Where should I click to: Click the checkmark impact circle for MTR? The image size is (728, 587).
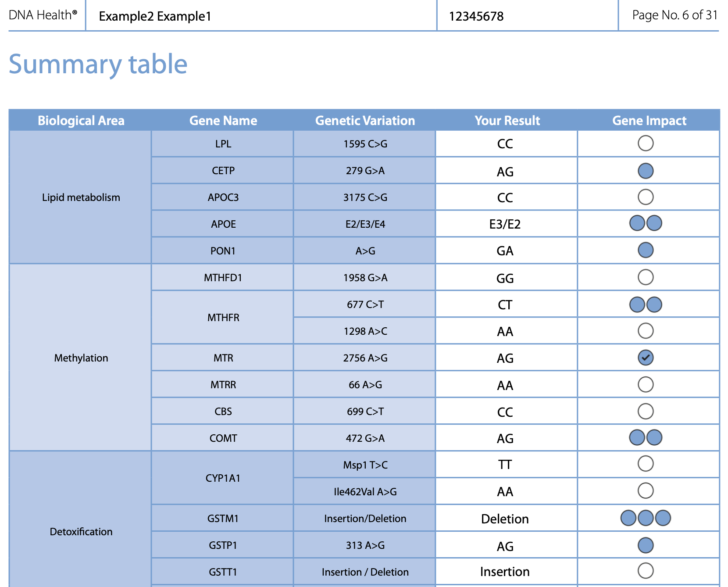point(646,358)
